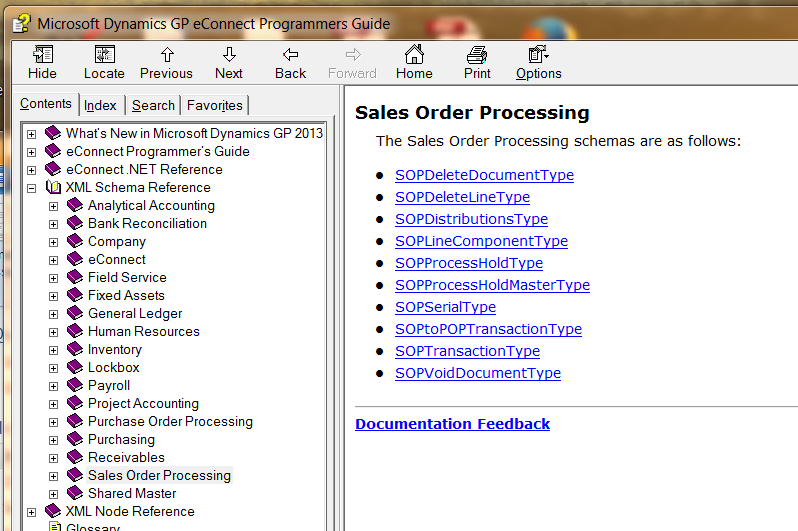Open the SOPVoidDocumentType link
798x531 pixels.
(478, 373)
